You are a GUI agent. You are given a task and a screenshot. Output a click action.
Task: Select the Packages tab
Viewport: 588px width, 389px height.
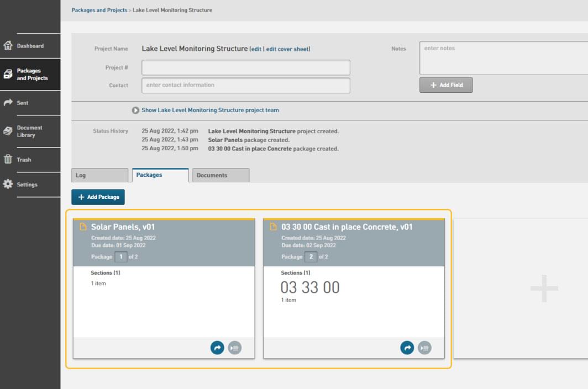(x=160, y=175)
